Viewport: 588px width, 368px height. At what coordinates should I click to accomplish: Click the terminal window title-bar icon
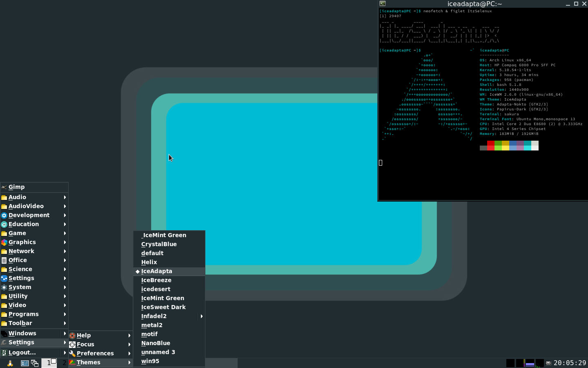click(x=383, y=4)
